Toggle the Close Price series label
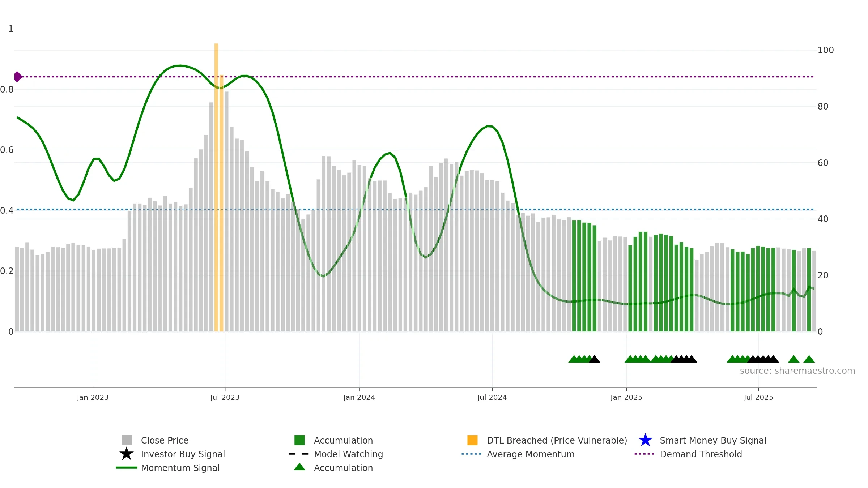The height and width of the screenshot is (488, 868). (x=165, y=440)
